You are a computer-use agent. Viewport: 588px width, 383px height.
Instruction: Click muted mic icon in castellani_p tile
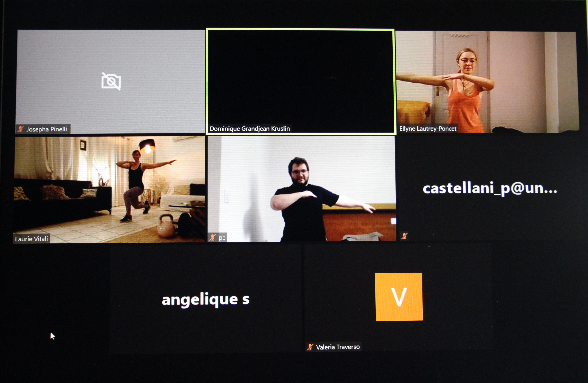click(404, 236)
